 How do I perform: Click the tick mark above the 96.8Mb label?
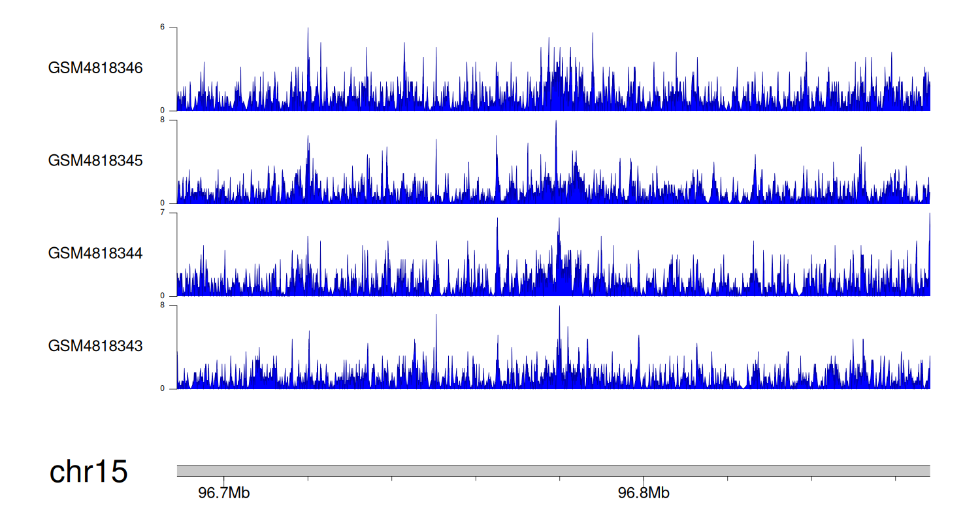[644, 480]
